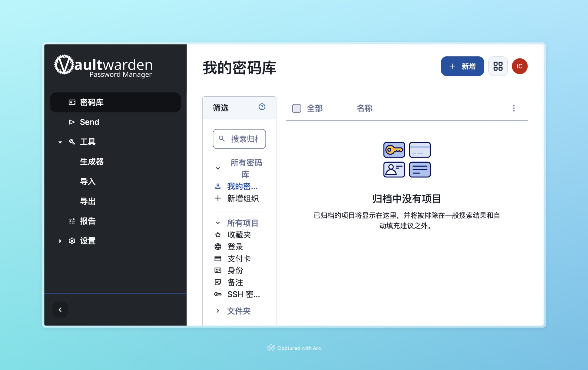The width and height of the screenshot is (588, 370).
Task: Collapse the sidebar with the chevron button
Action: click(60, 310)
